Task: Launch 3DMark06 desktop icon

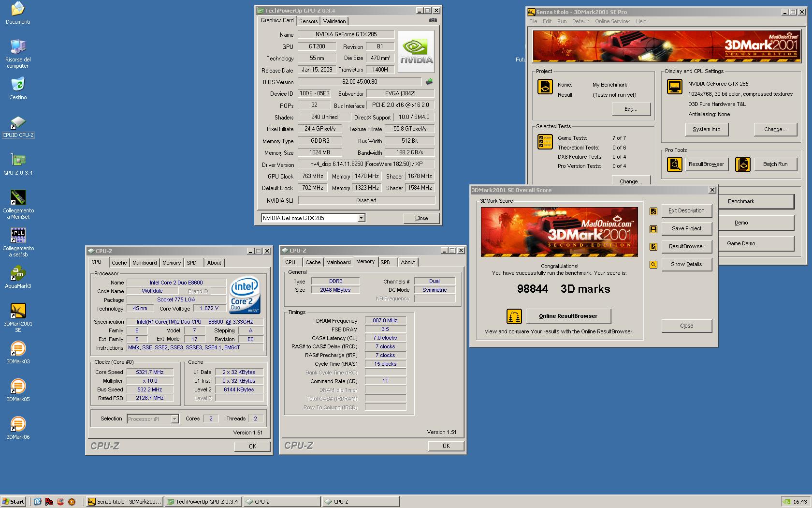Action: [x=18, y=429]
